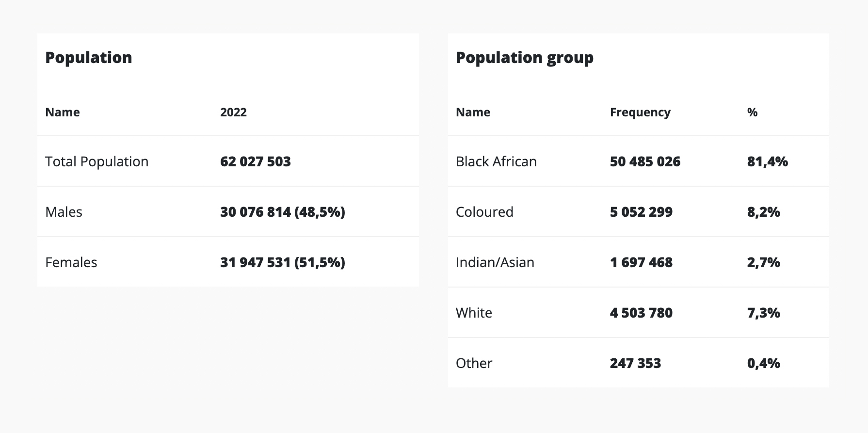Click the 0,4% percentage value
The width and height of the screenshot is (868, 433).
click(x=764, y=363)
